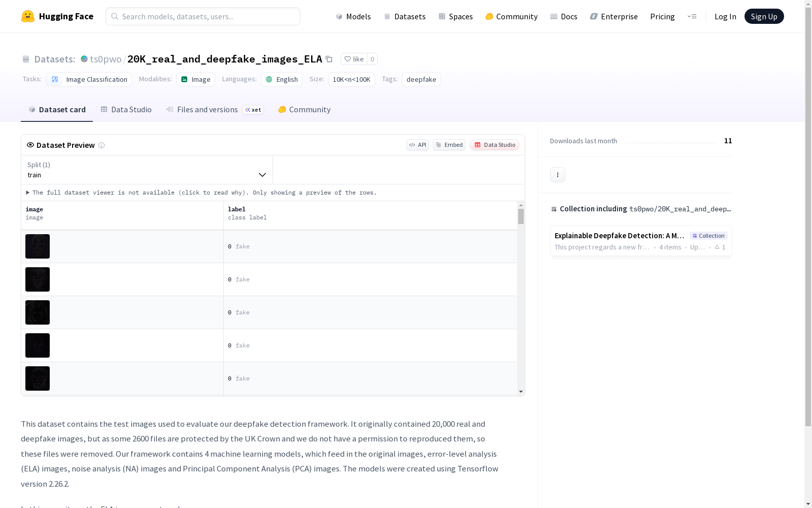Click the Dataset Preview eye icon
The width and height of the screenshot is (812, 508).
[x=30, y=145]
